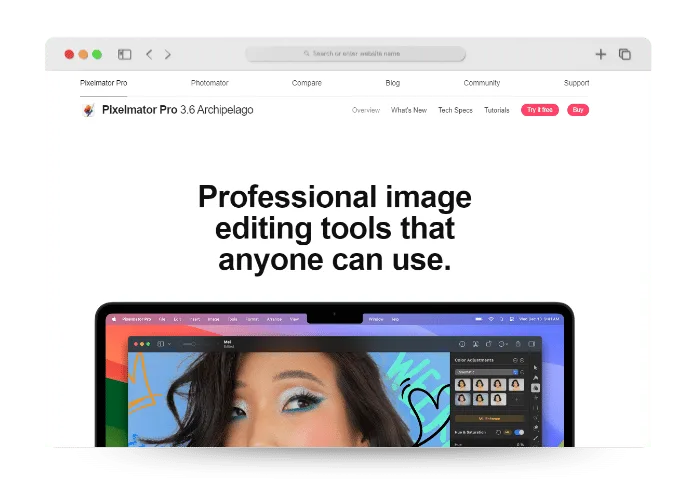700x500 pixels.
Task: Open the File menu in the macOS menu bar
Action: pyautogui.click(x=162, y=319)
